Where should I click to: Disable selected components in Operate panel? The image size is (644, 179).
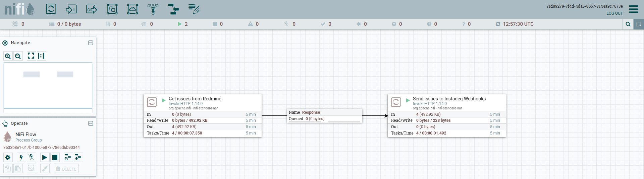[31, 157]
